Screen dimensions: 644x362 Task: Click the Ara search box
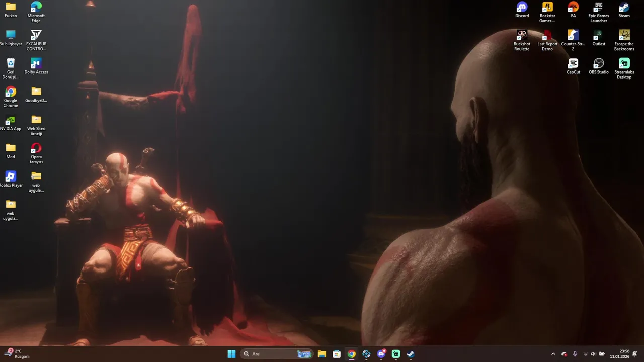click(277, 354)
